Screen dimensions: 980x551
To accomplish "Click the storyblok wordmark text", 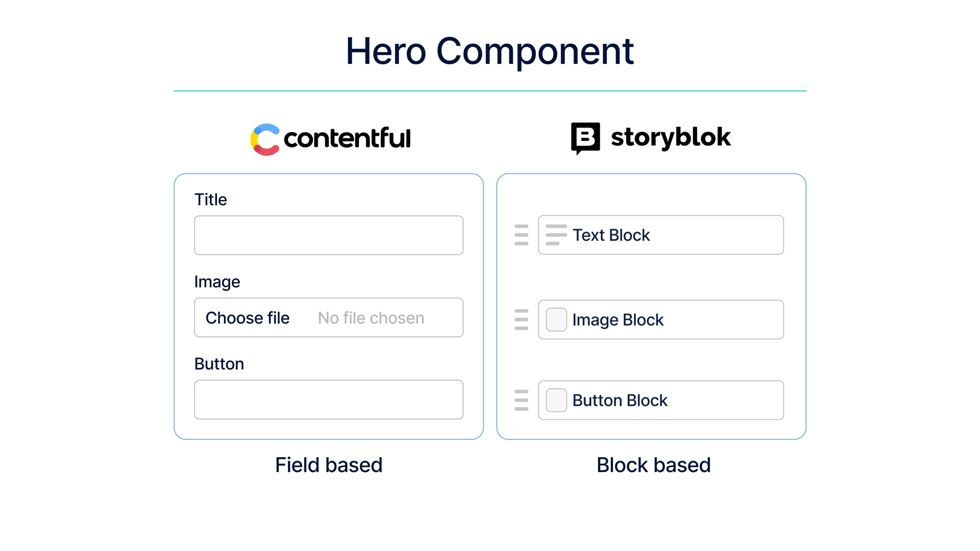I will click(x=671, y=137).
